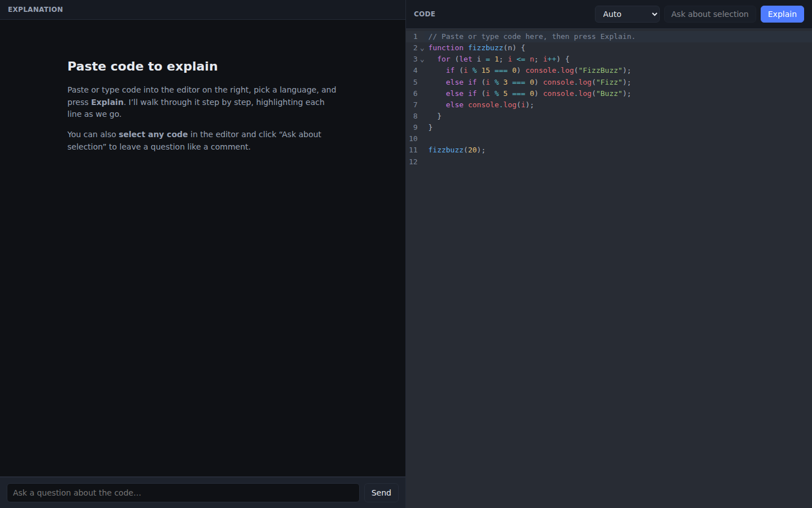Click the console.log("Fizz") line
The width and height of the screenshot is (812, 508).
click(x=539, y=82)
